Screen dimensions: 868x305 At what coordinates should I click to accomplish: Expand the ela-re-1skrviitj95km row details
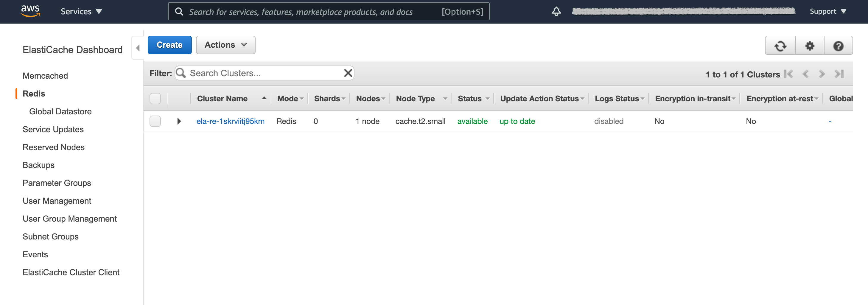[179, 121]
